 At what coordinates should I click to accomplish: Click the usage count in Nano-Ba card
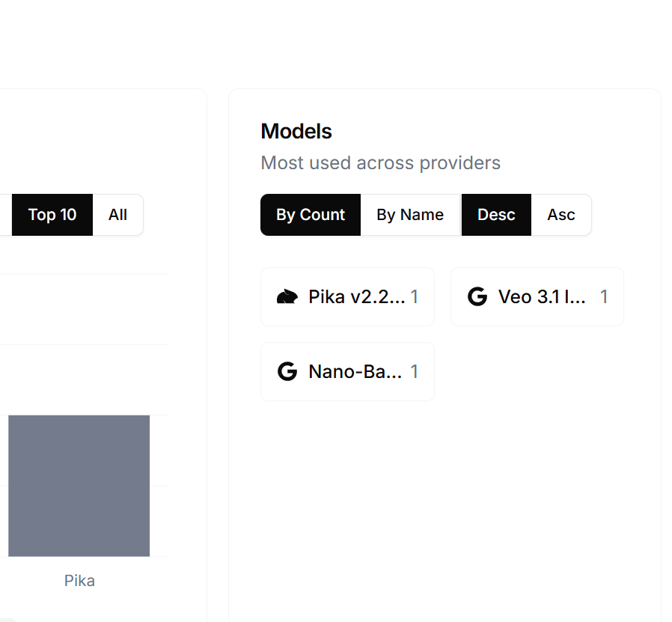pyautogui.click(x=415, y=371)
